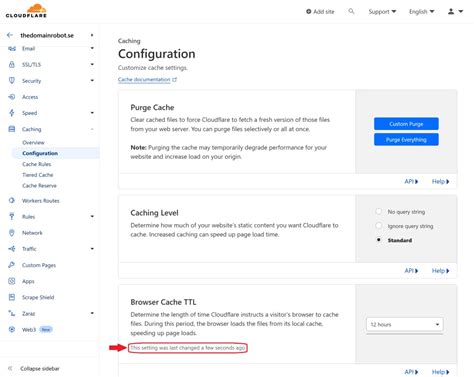This screenshot has width=474, height=377.
Task: Click the Custom Pages wrench icon
Action: point(12,265)
